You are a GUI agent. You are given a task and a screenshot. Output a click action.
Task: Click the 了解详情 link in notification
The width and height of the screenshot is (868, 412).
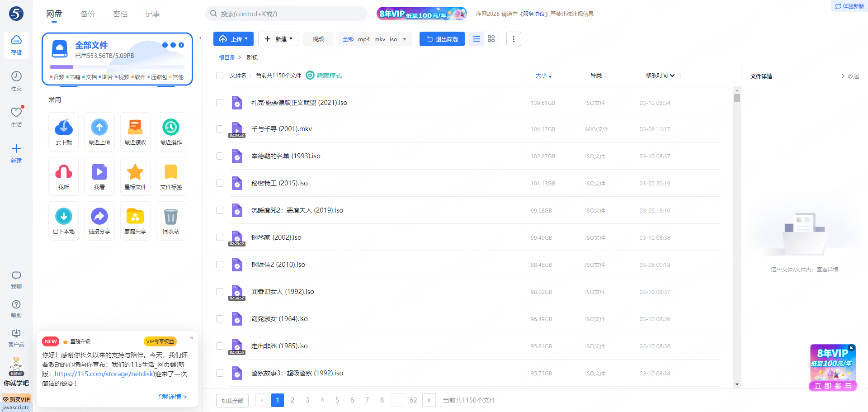171,397
